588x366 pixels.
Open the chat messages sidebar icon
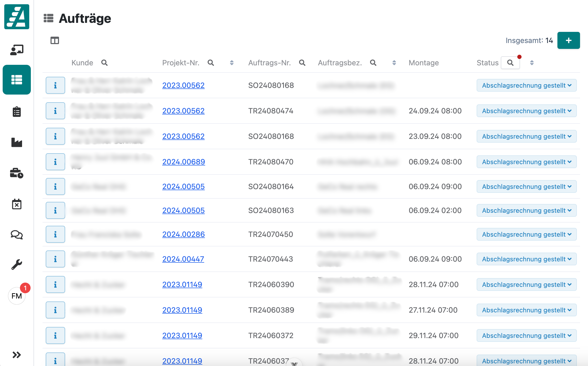(x=17, y=235)
